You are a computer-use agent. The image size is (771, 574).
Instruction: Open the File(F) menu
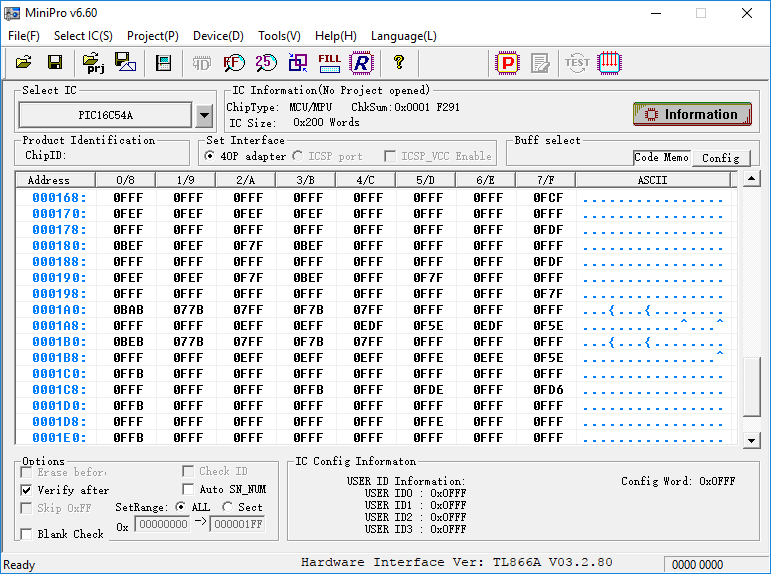(x=24, y=36)
